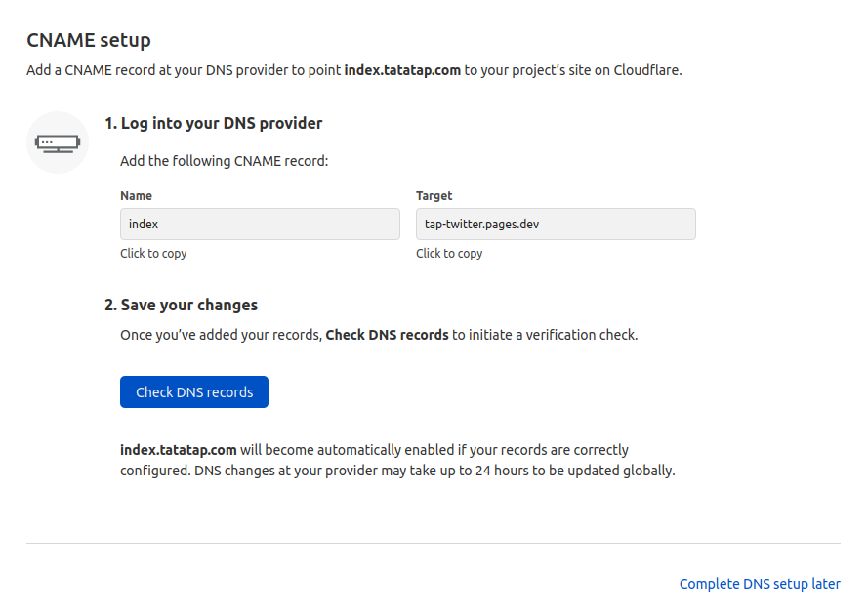Select bold index.tatatap.com in bottom paragraph
Image resolution: width=868 pixels, height=616 pixels.
(x=179, y=450)
